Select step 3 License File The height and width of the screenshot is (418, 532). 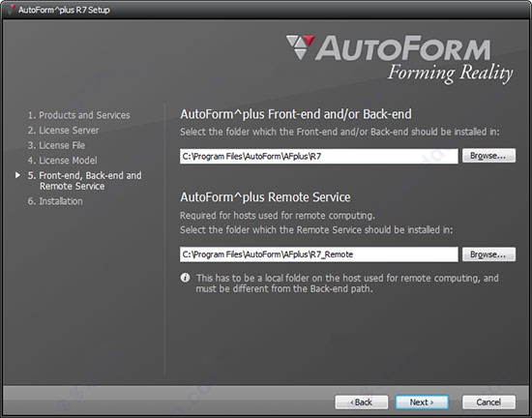pos(56,145)
